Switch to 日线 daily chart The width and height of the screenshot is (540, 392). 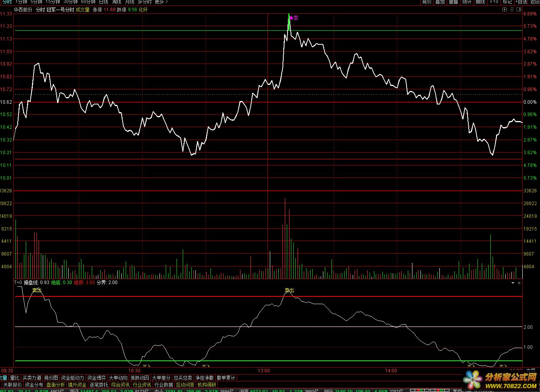point(104,2)
